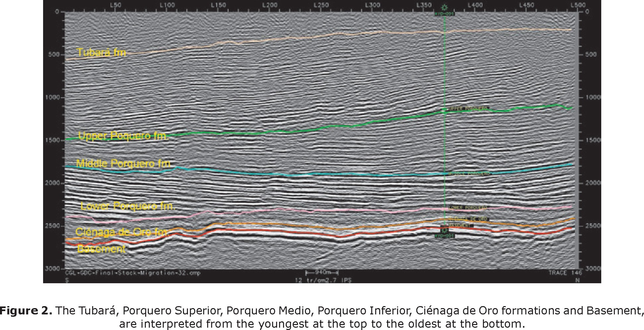Viewport: 644px width, 330px height.
Task: Click the Basement well top marker tag
Action: [460, 226]
